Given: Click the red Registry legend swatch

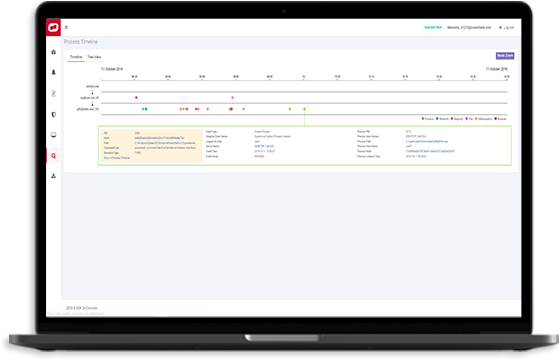Looking at the screenshot, I should pyautogui.click(x=452, y=119).
